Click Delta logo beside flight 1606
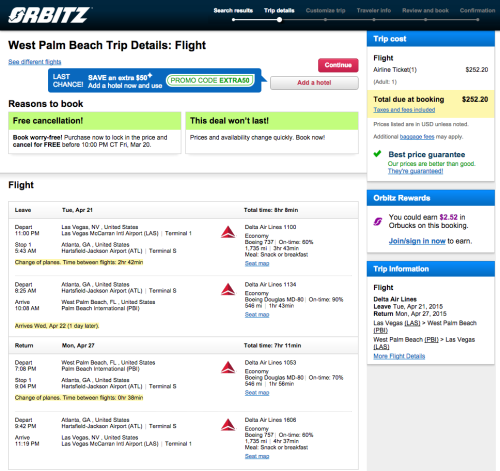 pos(228,424)
